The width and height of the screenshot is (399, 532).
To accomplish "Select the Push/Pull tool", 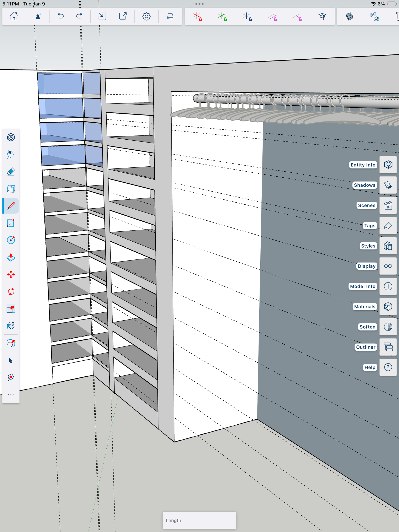I will [11, 257].
